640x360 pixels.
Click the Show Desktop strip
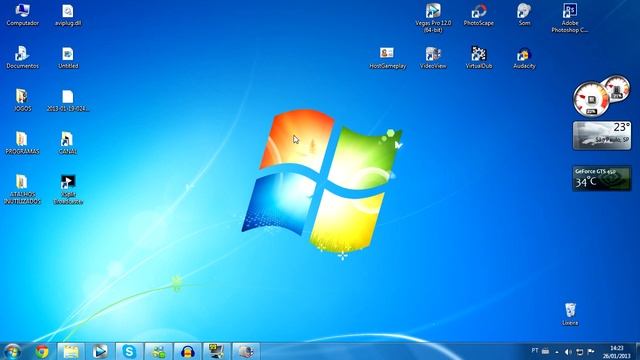(637, 351)
